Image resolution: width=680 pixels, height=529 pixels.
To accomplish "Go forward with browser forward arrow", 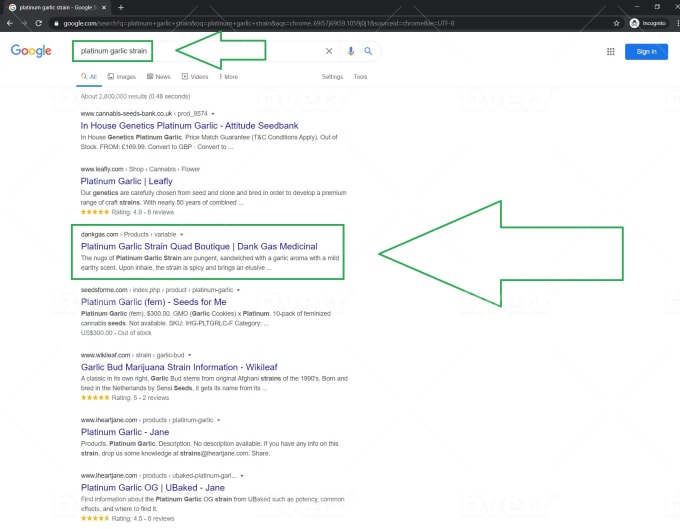I will click(24, 23).
